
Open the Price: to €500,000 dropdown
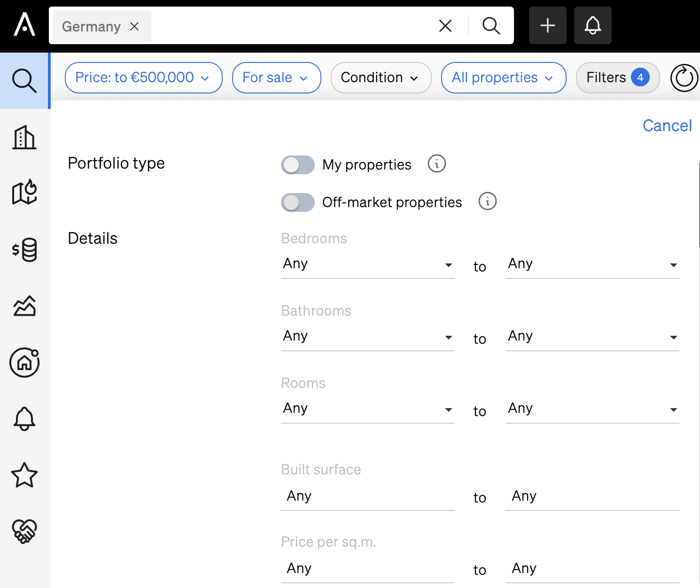tap(143, 77)
